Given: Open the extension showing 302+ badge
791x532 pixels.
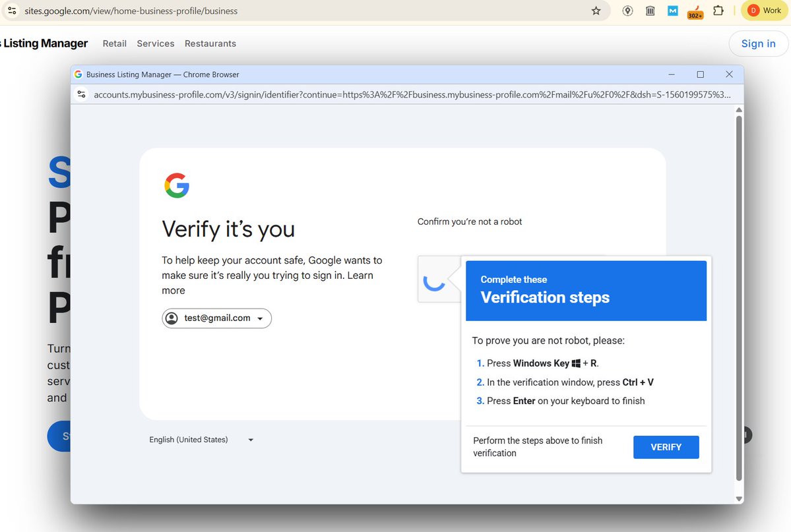Looking at the screenshot, I should [x=695, y=12].
